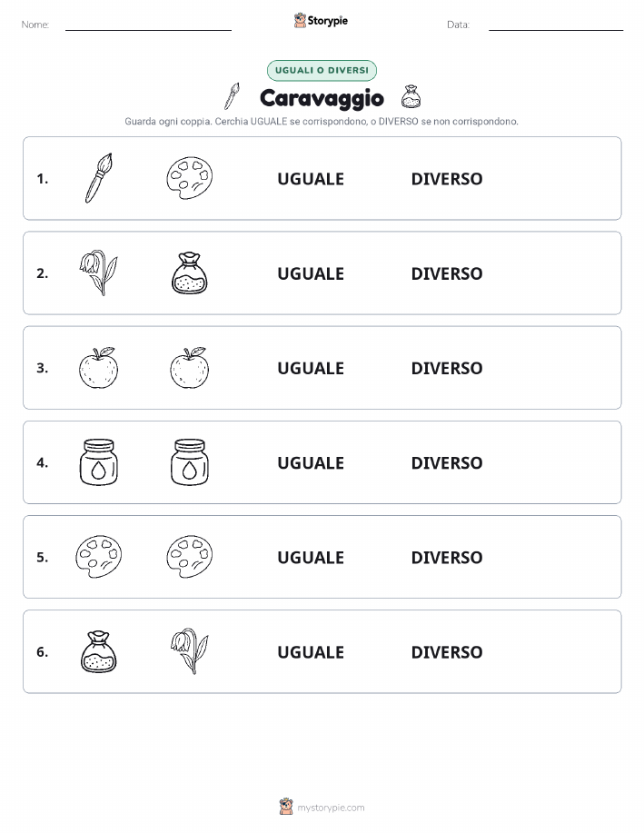Click the left apple in row 3
Image resolution: width=644 pixels, height=833 pixels.
coord(99,368)
